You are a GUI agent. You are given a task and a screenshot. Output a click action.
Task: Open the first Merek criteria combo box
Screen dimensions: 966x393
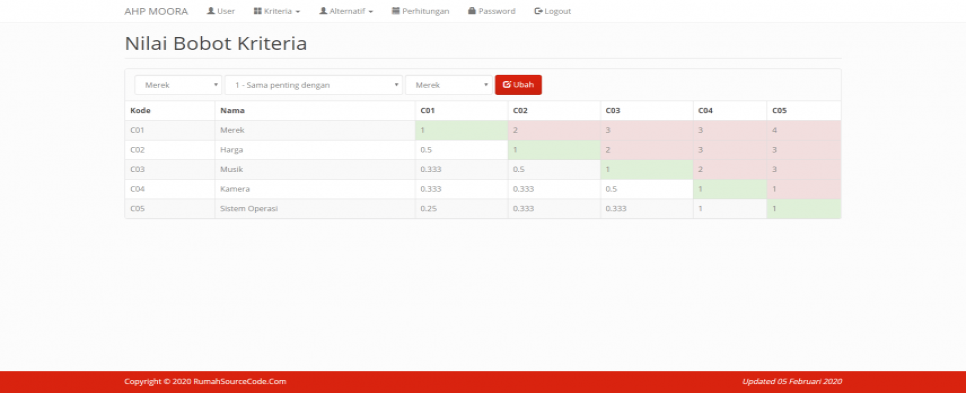click(x=178, y=85)
